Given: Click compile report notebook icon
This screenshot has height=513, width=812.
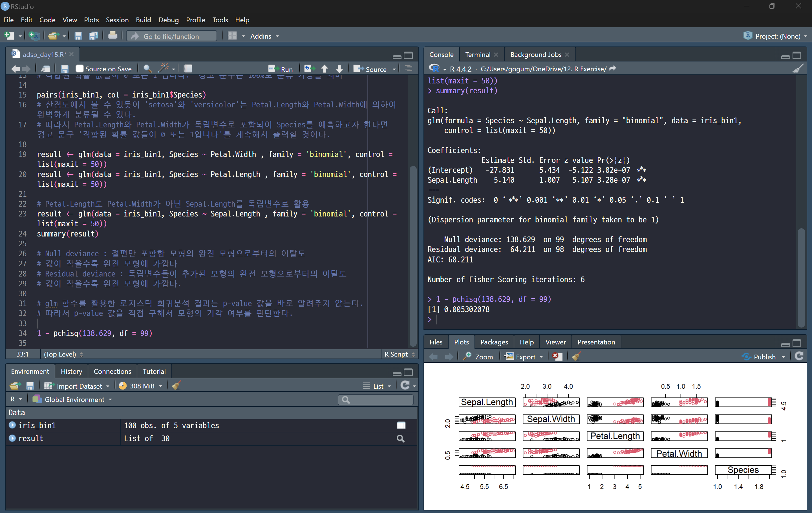Looking at the screenshot, I should [188, 69].
